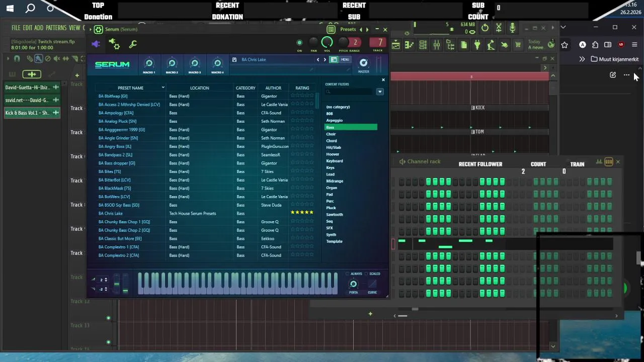Select the slip tool in playlist toolbar
Image resolution: width=644 pixels, height=362 pixels.
point(65,59)
